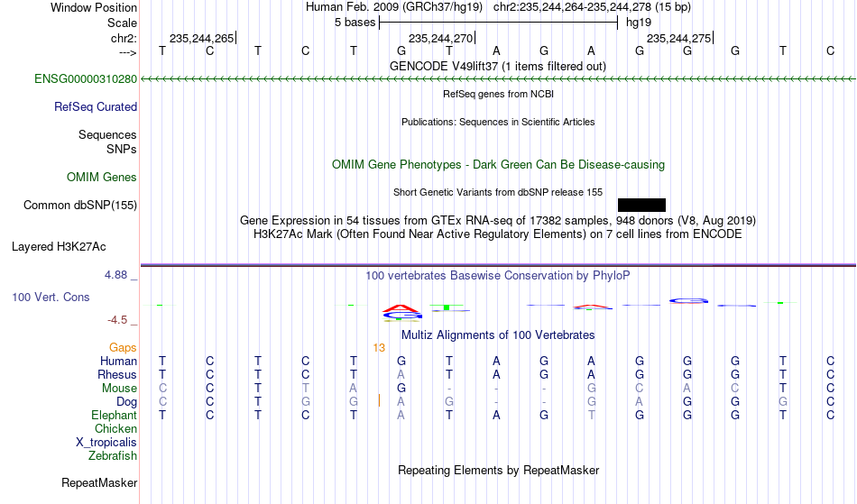This screenshot has height=504, width=857.
Task: Click the orange 13 gap count
Action: pyautogui.click(x=379, y=348)
